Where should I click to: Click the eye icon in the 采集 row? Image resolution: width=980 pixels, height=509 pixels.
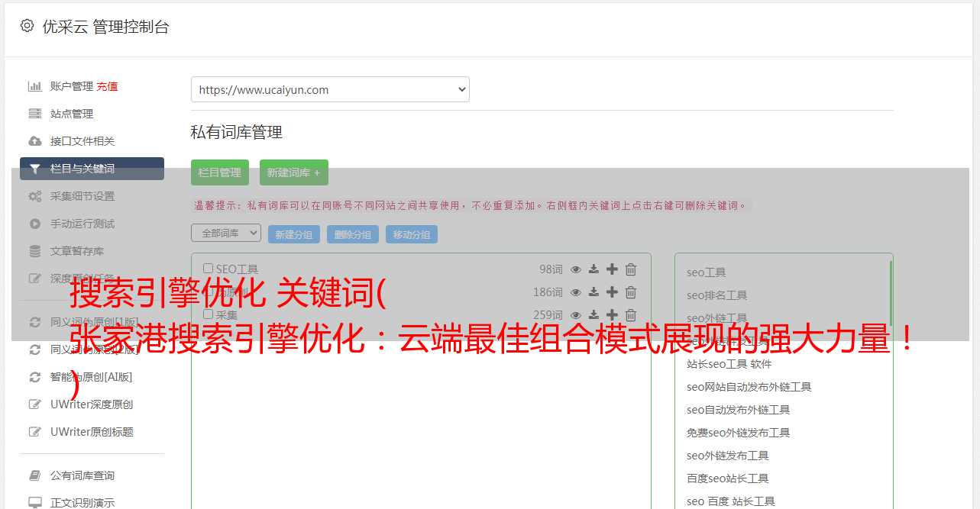(576, 315)
